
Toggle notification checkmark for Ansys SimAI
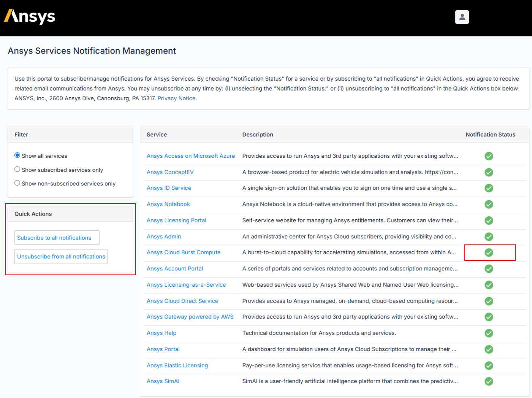pyautogui.click(x=489, y=381)
